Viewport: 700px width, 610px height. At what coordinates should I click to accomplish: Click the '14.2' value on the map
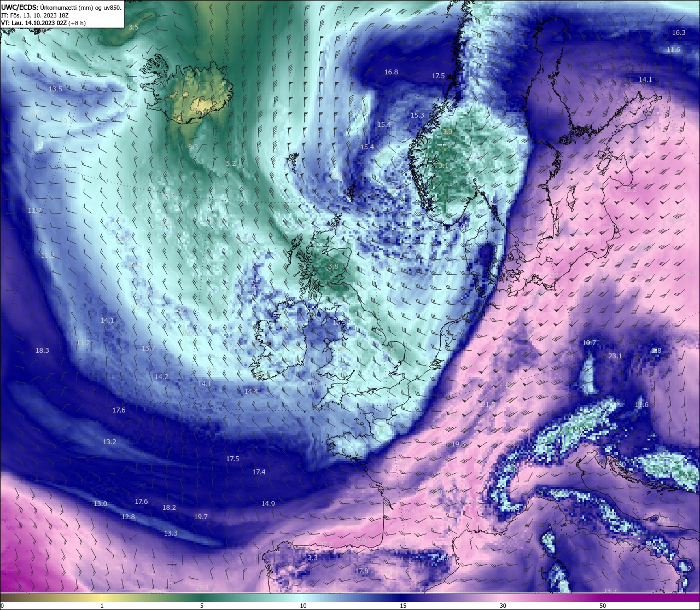(x=161, y=377)
